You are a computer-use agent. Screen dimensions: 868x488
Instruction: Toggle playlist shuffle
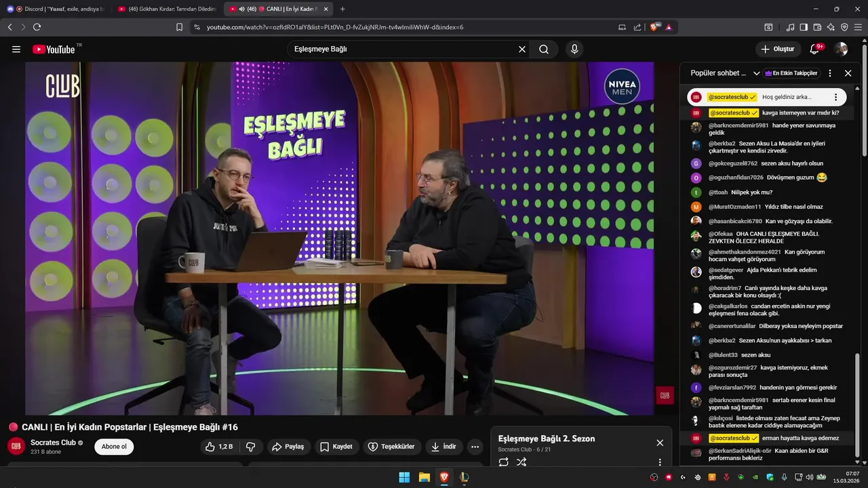click(521, 462)
